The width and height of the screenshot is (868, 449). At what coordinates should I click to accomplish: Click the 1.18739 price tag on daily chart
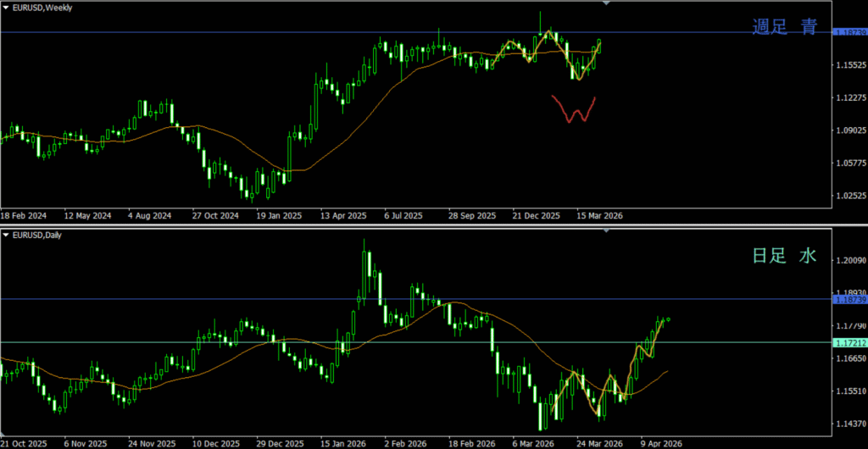point(850,300)
